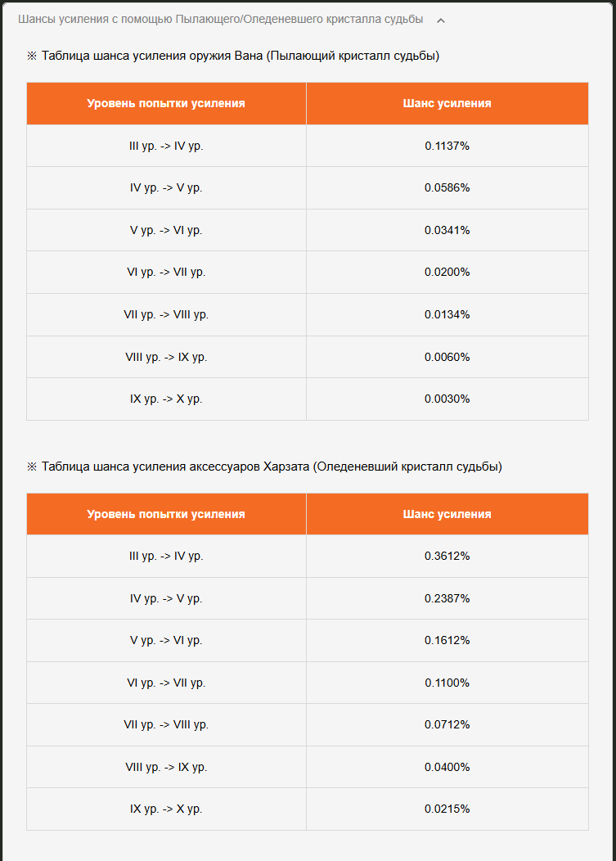Click the second table's Шанс усиления header
Screen dimensions: 616x861
pyautogui.click(x=447, y=514)
